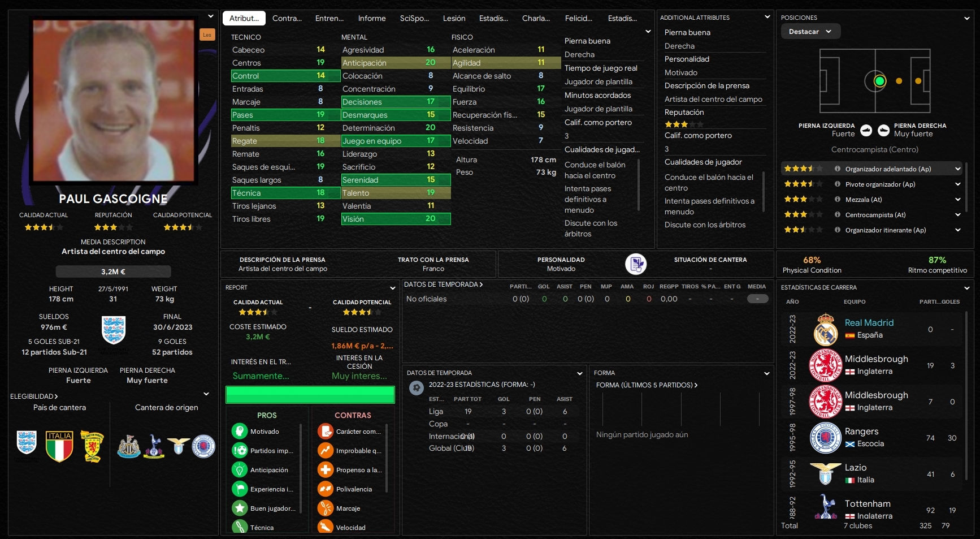Select the green central midfield dot on pitch

(x=879, y=81)
